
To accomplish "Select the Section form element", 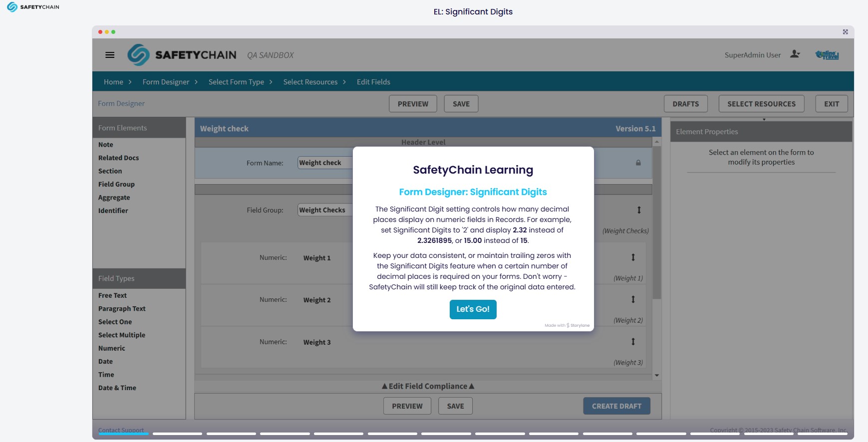I will pos(110,171).
